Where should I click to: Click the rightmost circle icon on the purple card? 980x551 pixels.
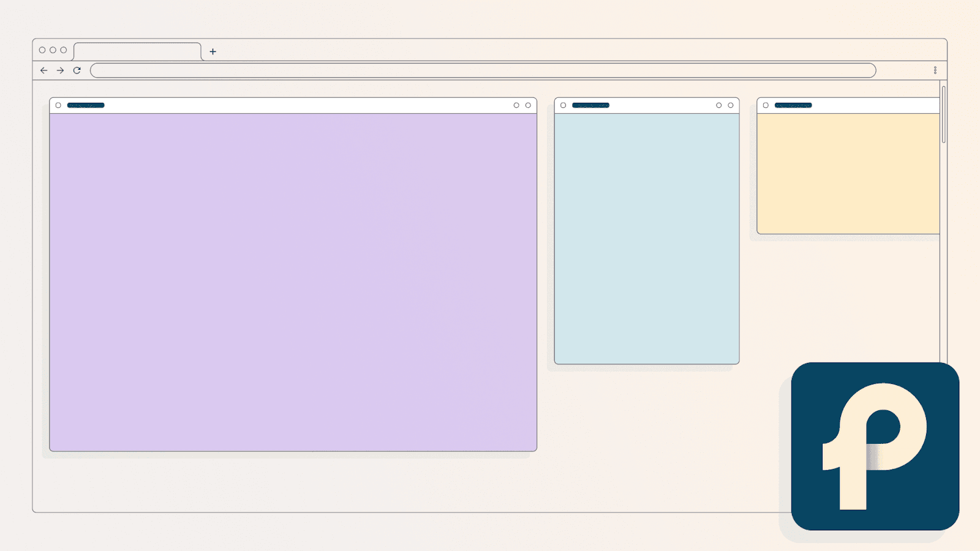coord(528,105)
